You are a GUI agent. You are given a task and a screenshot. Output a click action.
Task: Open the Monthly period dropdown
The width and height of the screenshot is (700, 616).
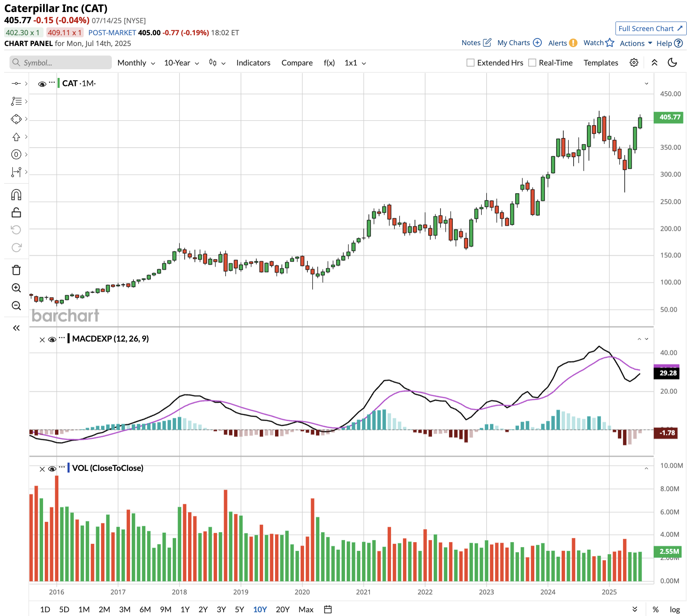tap(136, 63)
